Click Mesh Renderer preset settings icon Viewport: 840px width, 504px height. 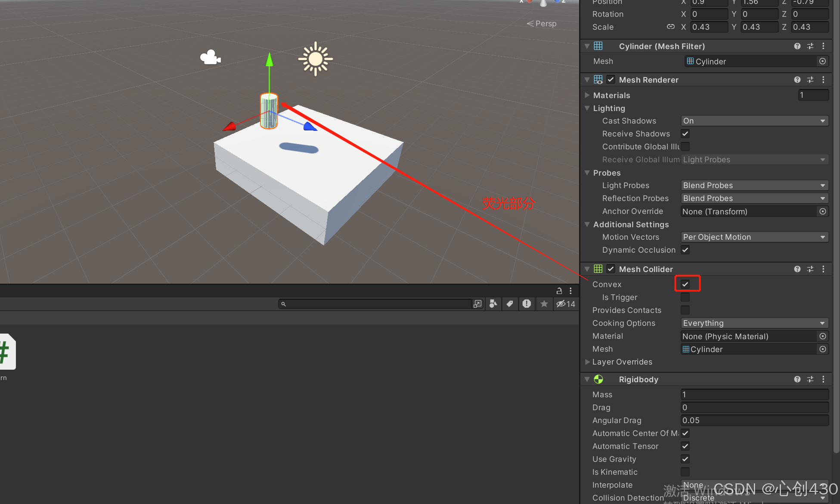[810, 80]
